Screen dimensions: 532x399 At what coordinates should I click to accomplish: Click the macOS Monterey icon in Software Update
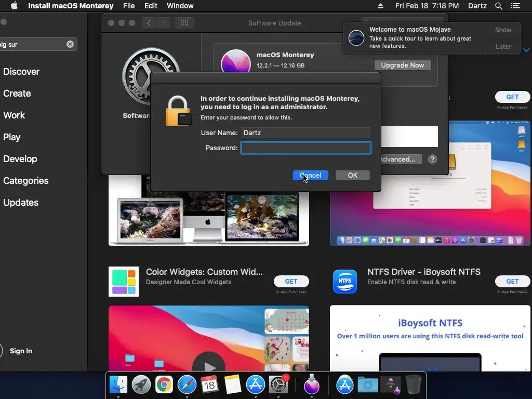click(235, 61)
